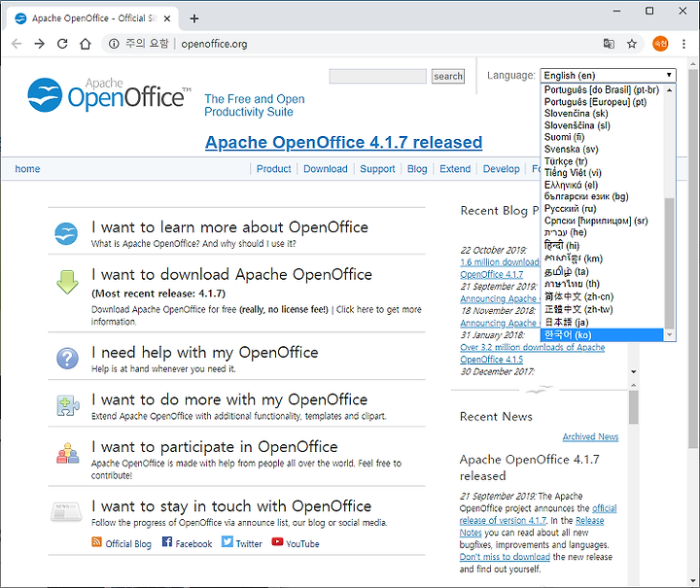
Task: Open the Develop menu item
Action: coord(502,169)
